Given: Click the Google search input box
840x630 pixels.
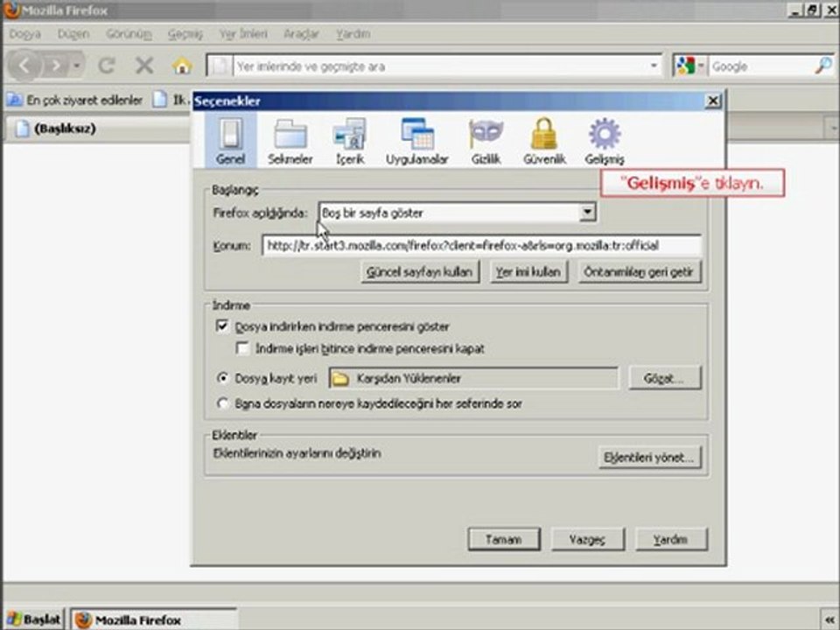Looking at the screenshot, I should 760,66.
